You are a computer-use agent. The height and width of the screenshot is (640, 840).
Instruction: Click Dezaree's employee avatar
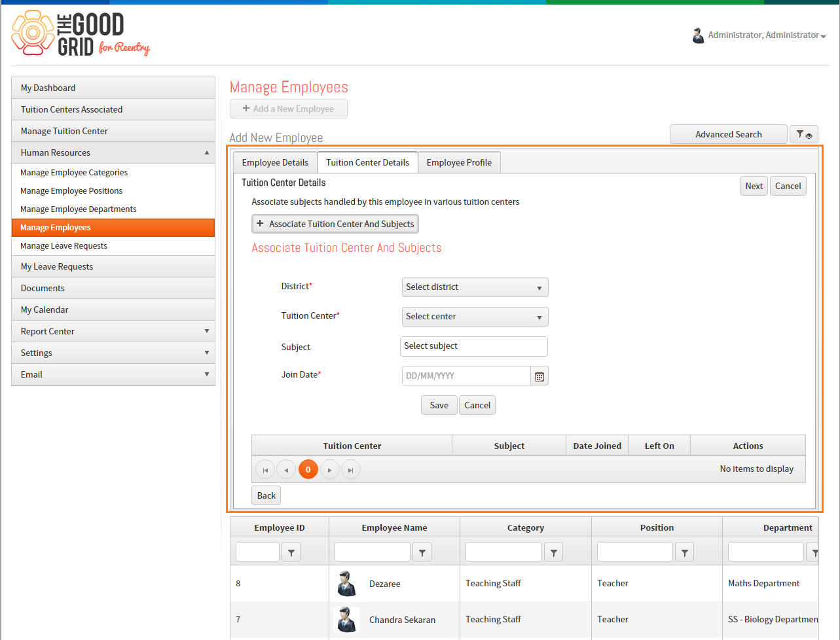[346, 584]
